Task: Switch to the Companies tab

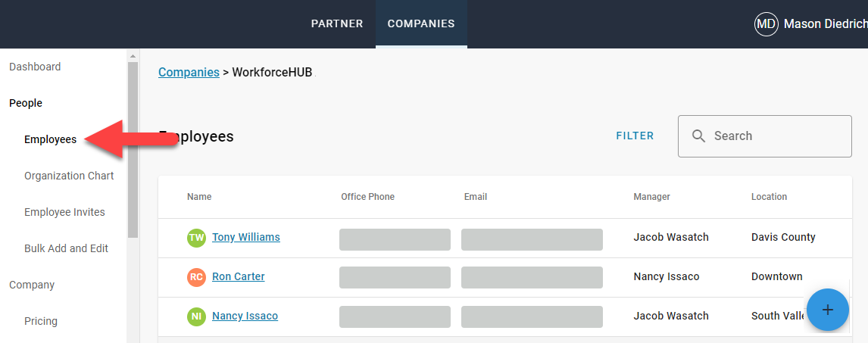Action: (421, 24)
